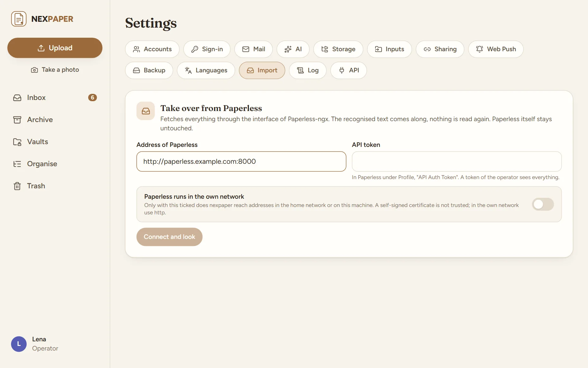Click the 'Take over from Paperless' heading
The image size is (588, 368).
(211, 108)
